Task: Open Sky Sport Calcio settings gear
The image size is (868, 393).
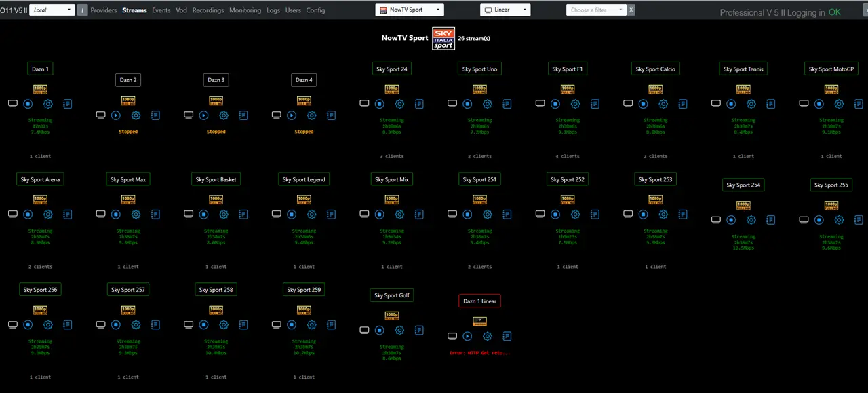Action: (663, 104)
